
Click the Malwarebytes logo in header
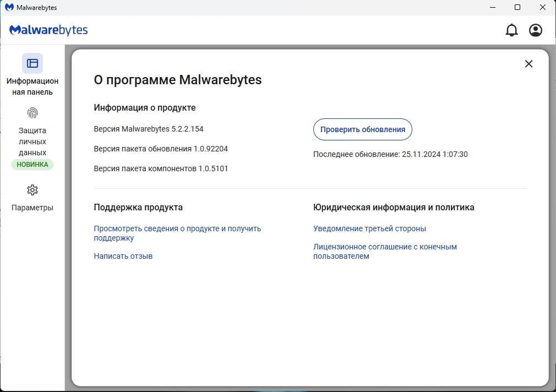[48, 30]
